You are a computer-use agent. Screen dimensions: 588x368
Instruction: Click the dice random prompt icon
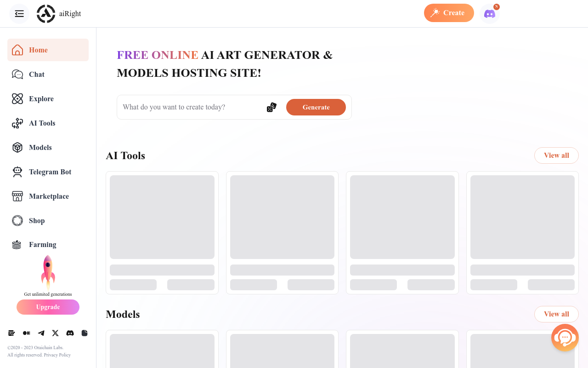point(271,107)
